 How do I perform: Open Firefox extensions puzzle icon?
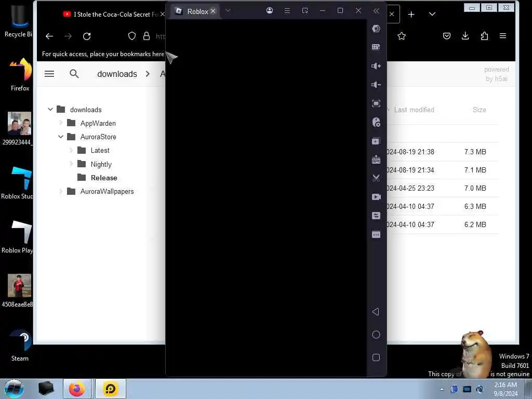(x=484, y=36)
